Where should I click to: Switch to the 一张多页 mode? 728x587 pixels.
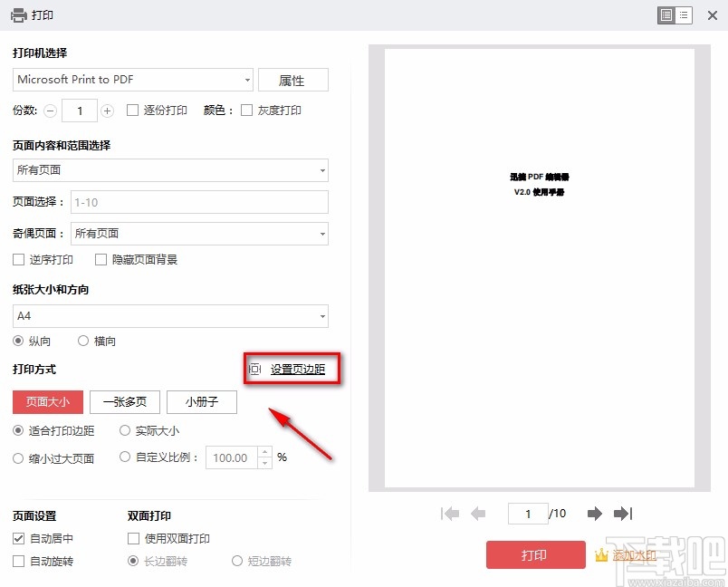point(125,401)
